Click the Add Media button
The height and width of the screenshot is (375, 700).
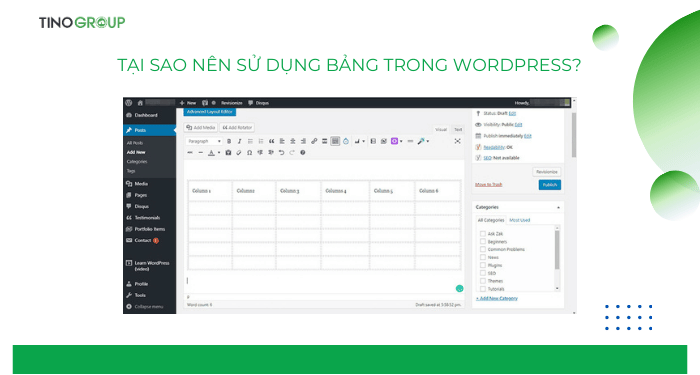(201, 128)
